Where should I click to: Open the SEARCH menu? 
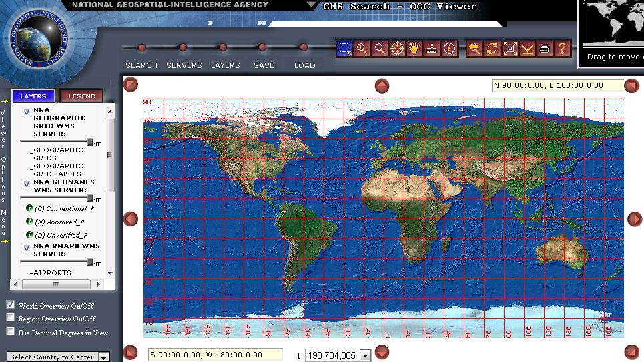[141, 65]
